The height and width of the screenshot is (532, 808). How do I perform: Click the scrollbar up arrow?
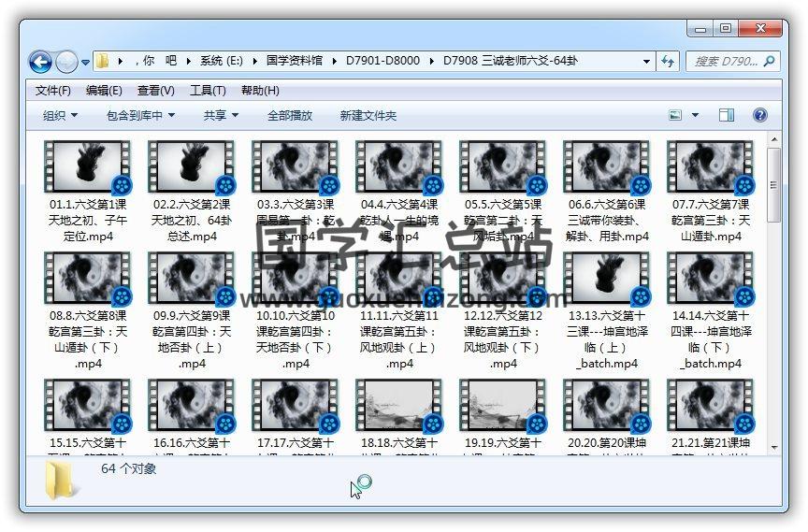(773, 139)
